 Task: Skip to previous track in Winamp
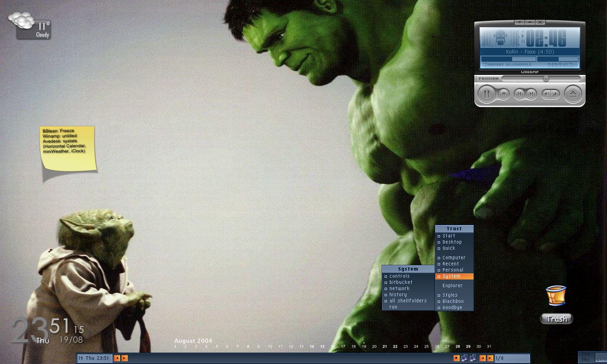point(520,94)
